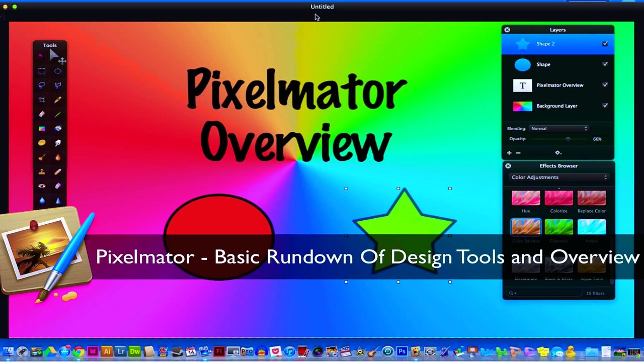Launch Dreamweaver from the Dock

point(135,351)
